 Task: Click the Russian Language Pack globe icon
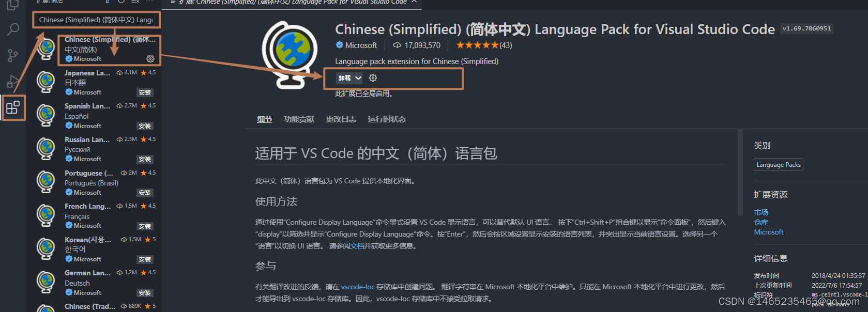pos(46,148)
